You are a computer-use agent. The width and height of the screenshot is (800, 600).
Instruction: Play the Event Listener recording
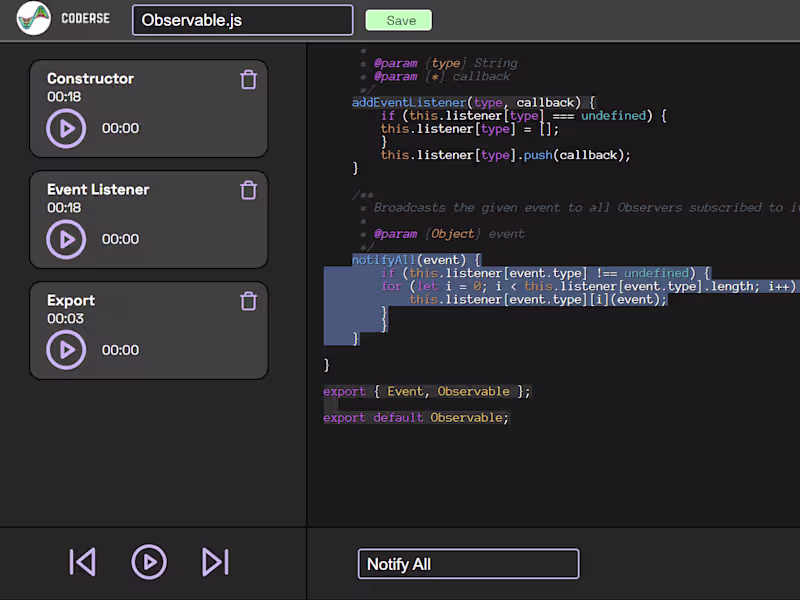(66, 239)
